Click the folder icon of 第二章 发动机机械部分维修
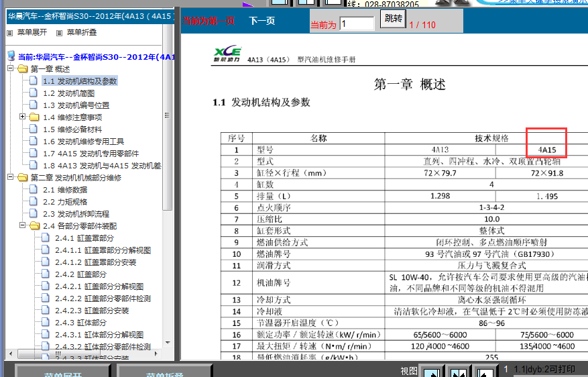Viewport: 588px width, 377px height. [x=23, y=178]
